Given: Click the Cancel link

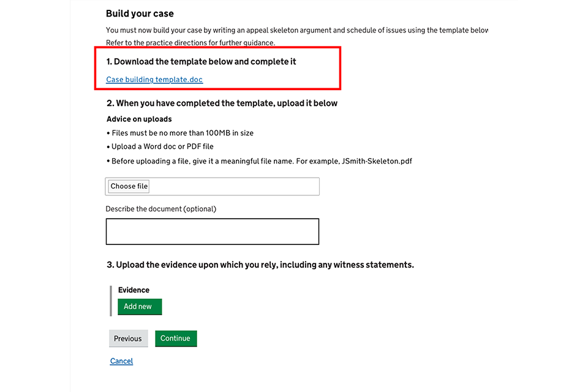Looking at the screenshot, I should [x=121, y=361].
